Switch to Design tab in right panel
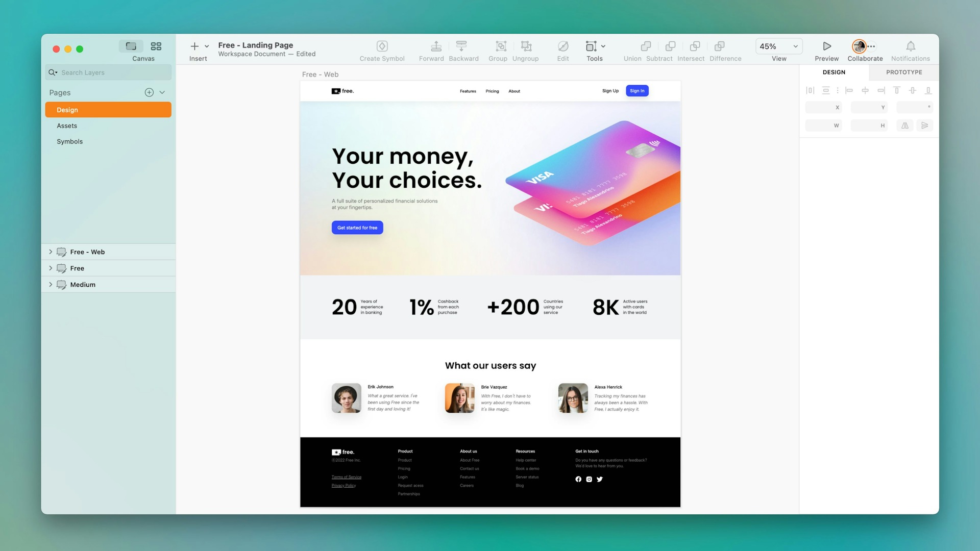Image resolution: width=980 pixels, height=551 pixels. (834, 72)
